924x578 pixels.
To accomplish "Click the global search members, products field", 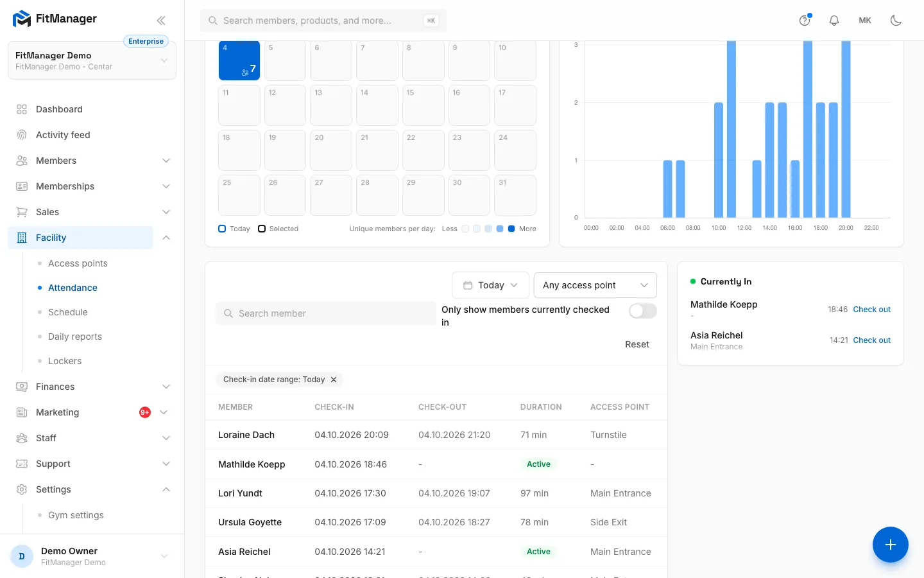I will pyautogui.click(x=323, y=21).
